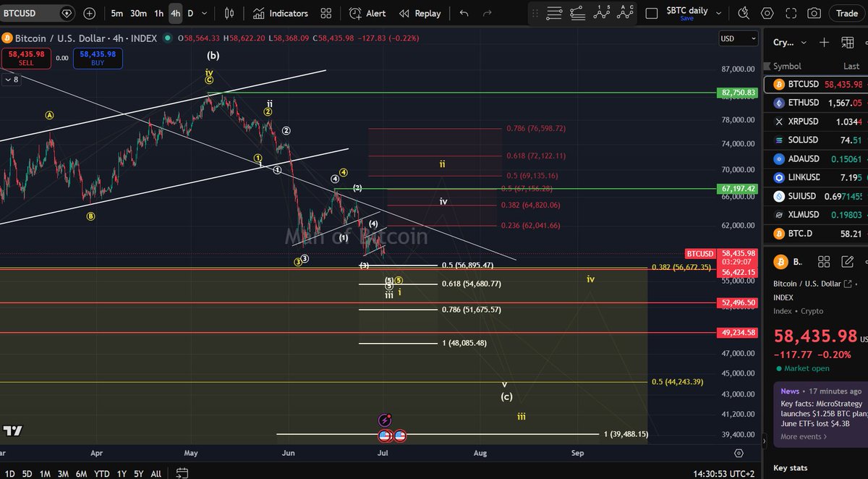Start bar Replay mode

tap(420, 13)
